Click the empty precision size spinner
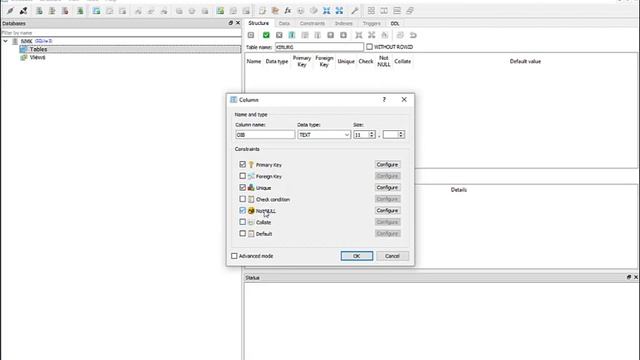640x360 pixels. pyautogui.click(x=393, y=135)
